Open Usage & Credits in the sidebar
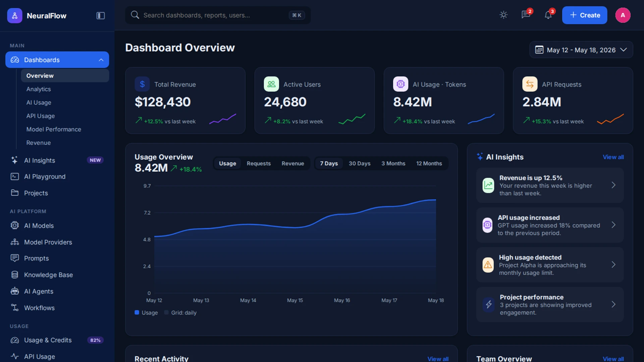This screenshot has height=362, width=644. click(57, 340)
